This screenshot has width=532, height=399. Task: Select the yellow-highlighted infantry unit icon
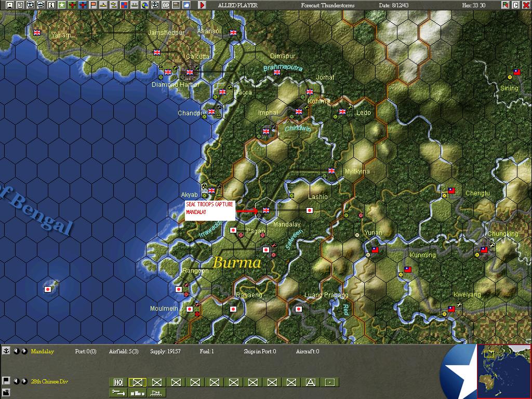[x=137, y=382]
